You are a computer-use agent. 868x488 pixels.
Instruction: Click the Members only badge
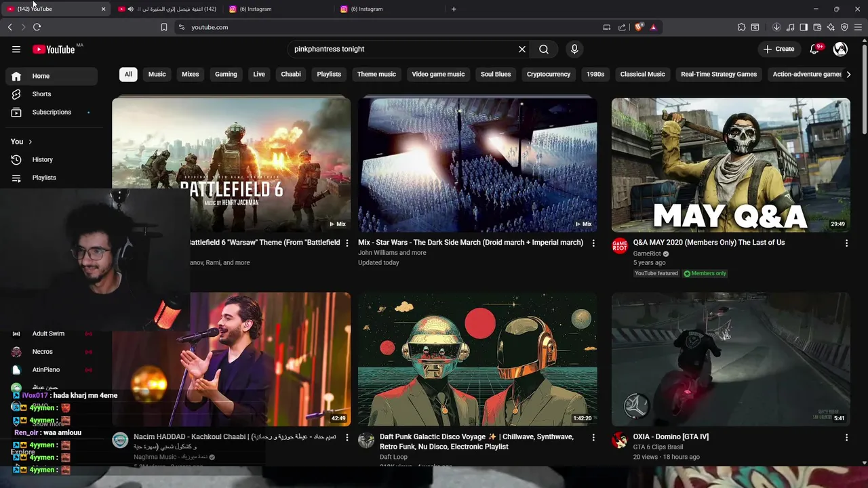pyautogui.click(x=705, y=273)
